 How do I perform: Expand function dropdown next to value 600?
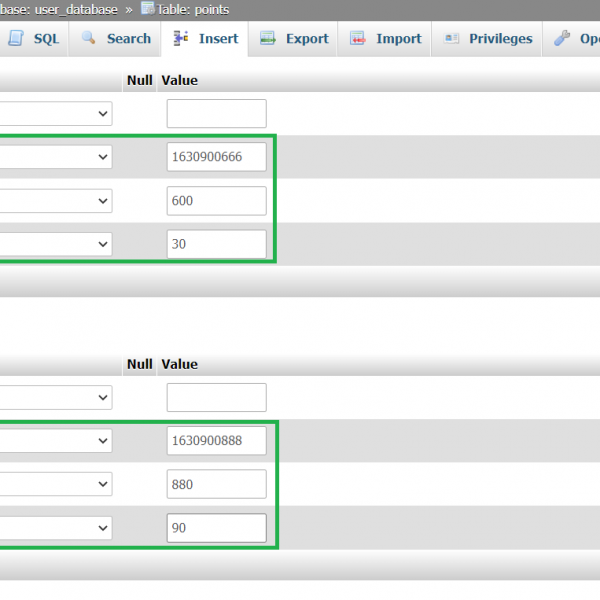(x=55, y=201)
